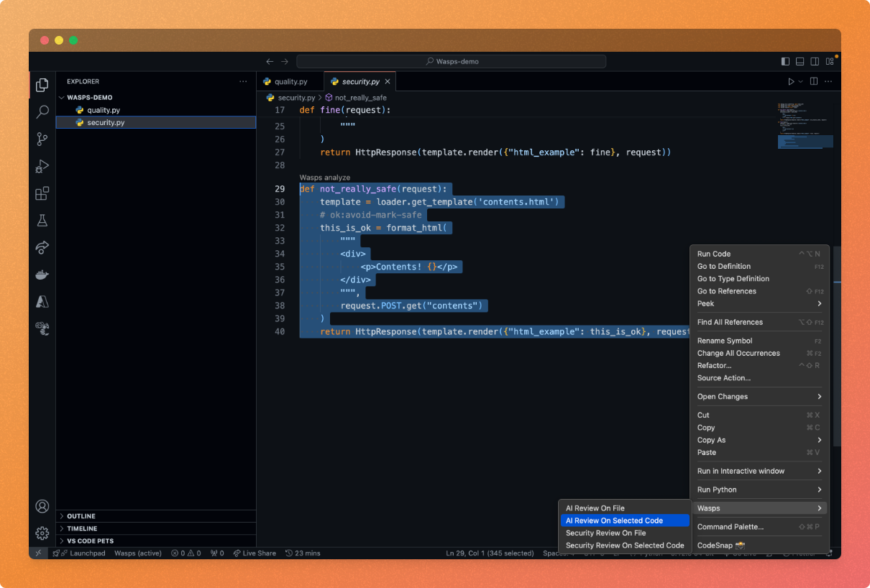Open the Source Control view icon
The width and height of the screenshot is (870, 588).
tap(42, 139)
